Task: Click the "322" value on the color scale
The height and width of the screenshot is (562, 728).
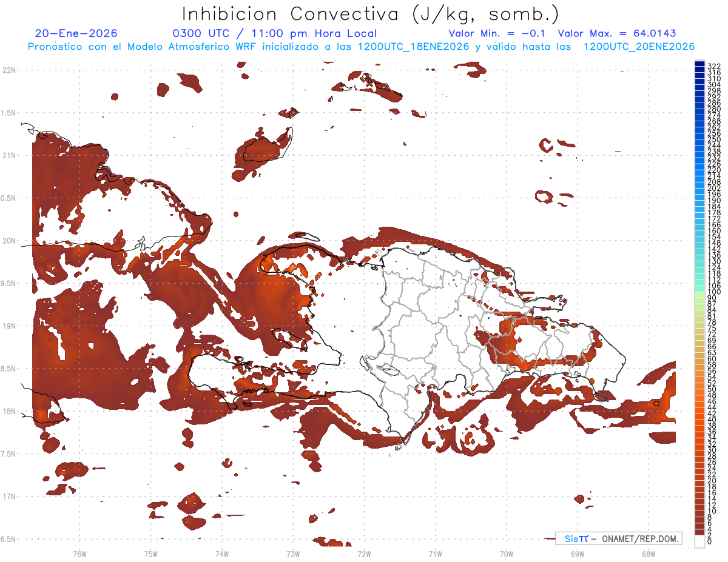Action: (714, 66)
